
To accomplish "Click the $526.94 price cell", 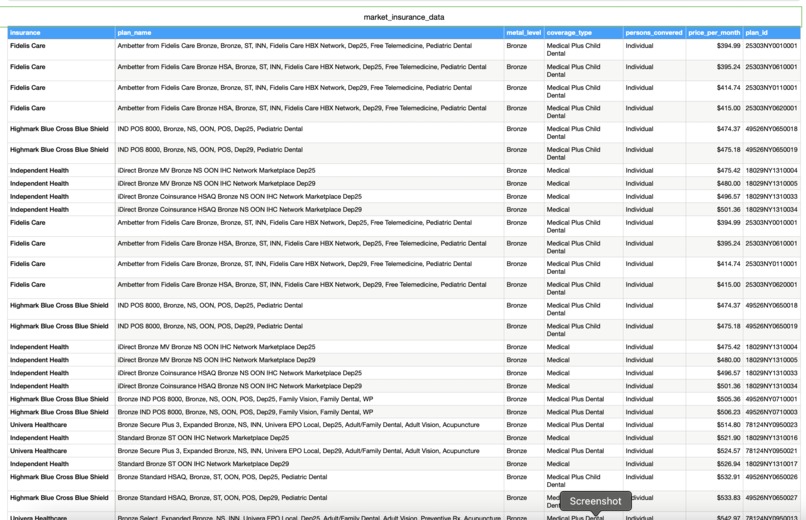I will pos(728,464).
